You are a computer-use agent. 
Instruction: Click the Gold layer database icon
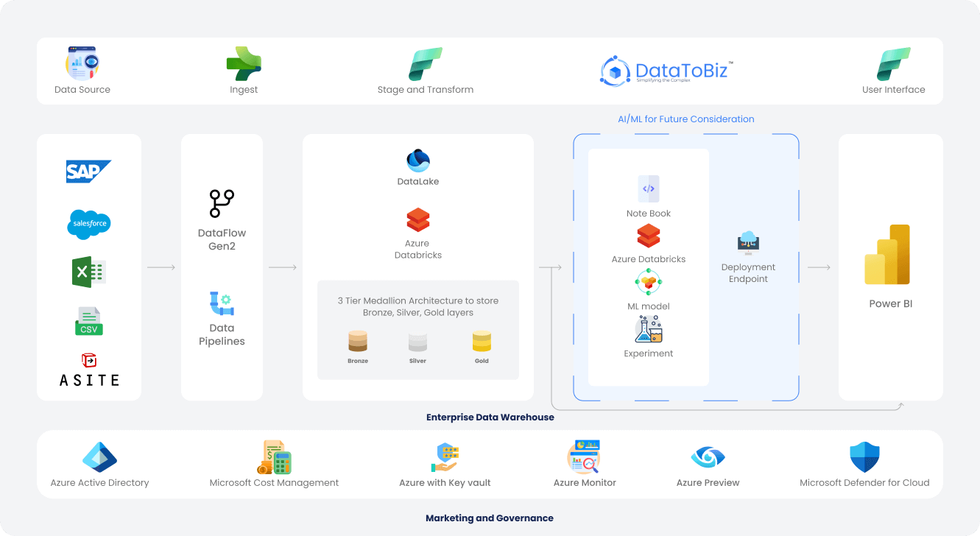point(482,341)
